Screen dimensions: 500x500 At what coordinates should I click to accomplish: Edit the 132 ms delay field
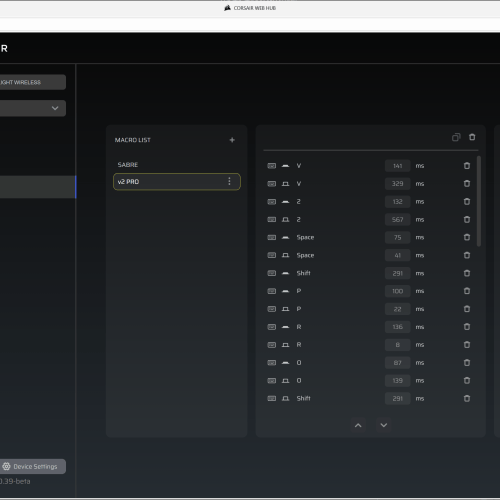[397, 202]
